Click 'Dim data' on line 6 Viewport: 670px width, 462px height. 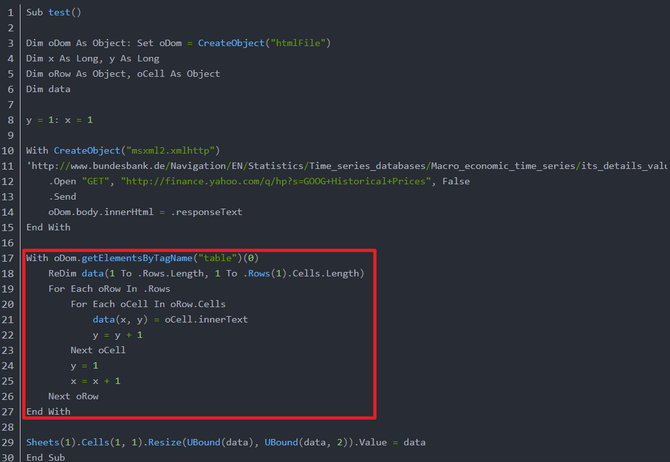click(x=48, y=89)
